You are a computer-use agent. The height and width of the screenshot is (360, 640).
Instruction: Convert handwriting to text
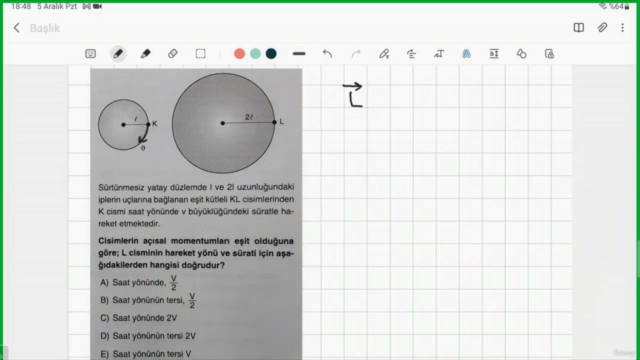coord(439,53)
